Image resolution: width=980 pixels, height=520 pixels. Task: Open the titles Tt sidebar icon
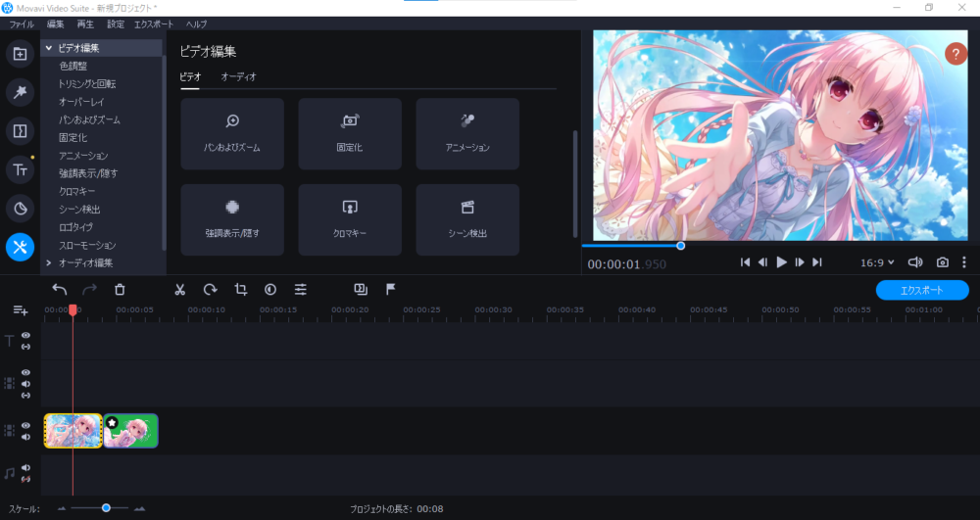click(20, 169)
